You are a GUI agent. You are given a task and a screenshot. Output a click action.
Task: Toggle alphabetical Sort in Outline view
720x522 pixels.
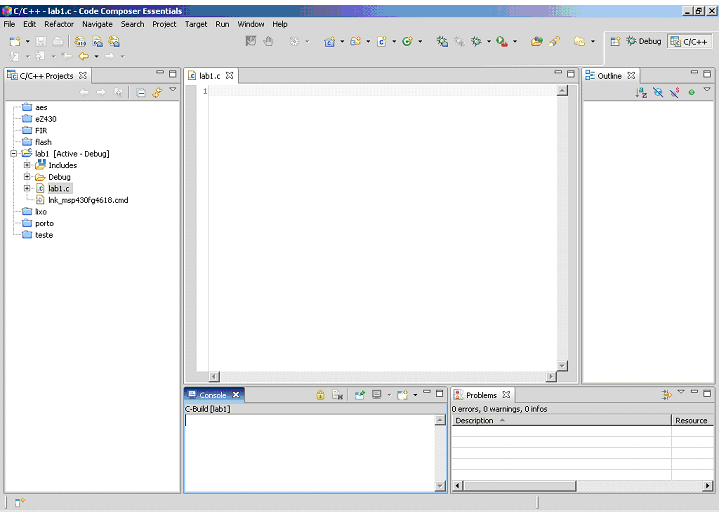tap(641, 93)
